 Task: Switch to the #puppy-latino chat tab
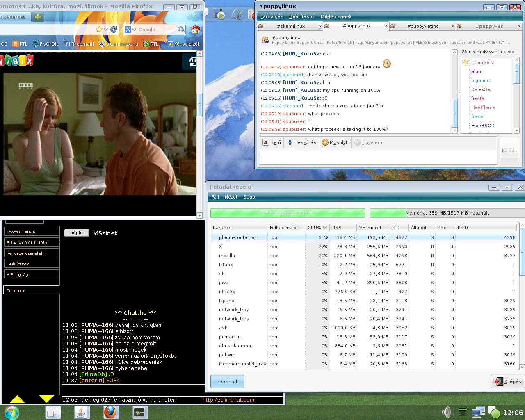pyautogui.click(x=423, y=26)
